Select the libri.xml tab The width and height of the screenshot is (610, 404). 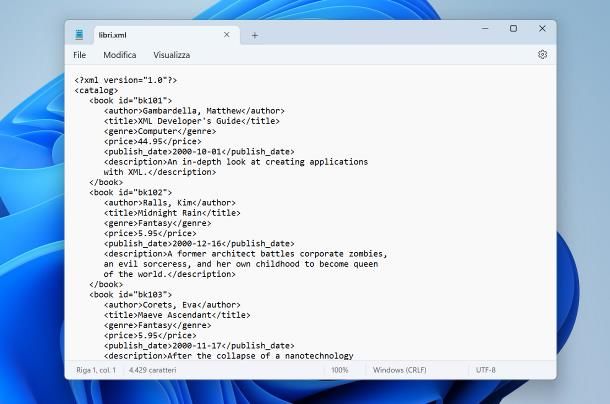[x=167, y=35]
